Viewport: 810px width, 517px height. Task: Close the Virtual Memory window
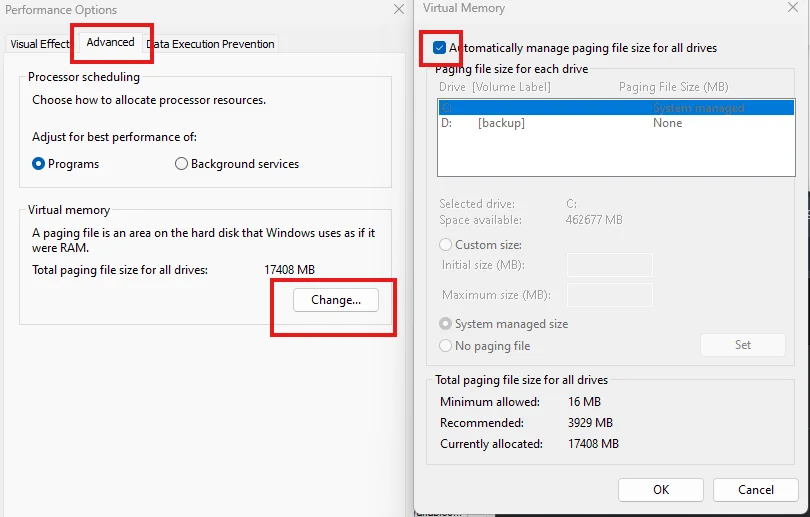pyautogui.click(x=793, y=7)
